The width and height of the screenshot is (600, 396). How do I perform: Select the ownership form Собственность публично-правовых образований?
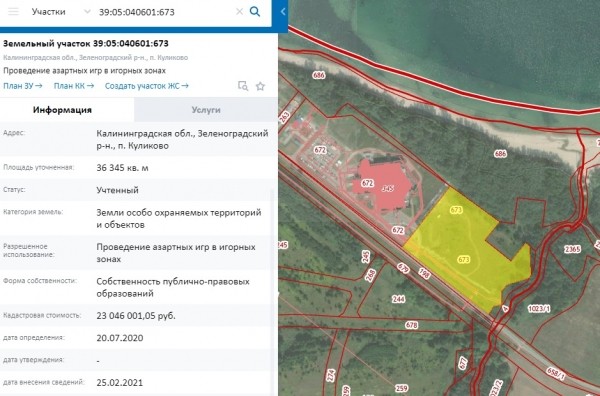tap(173, 287)
